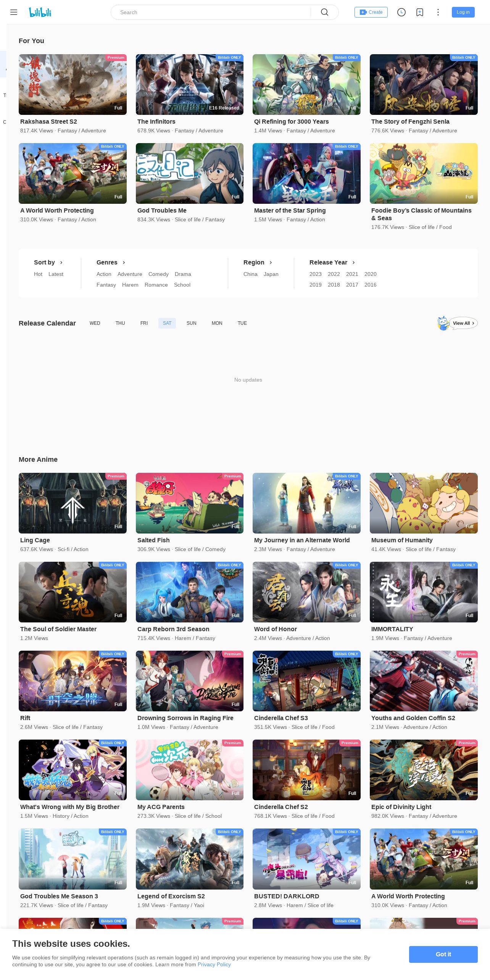The width and height of the screenshot is (490, 980).
Task: Filter by Japan region
Action: click(271, 274)
